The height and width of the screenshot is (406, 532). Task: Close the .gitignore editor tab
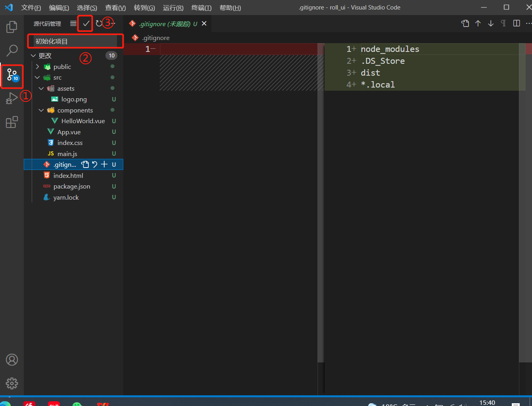(x=204, y=24)
